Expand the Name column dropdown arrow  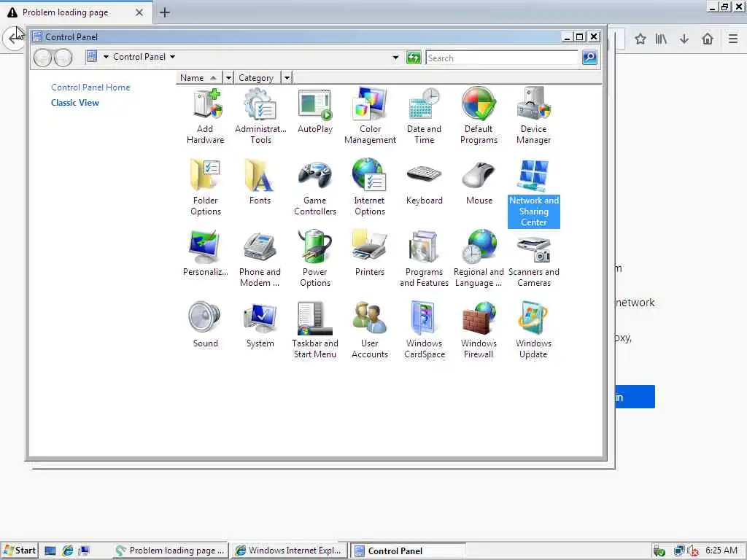coord(228,77)
